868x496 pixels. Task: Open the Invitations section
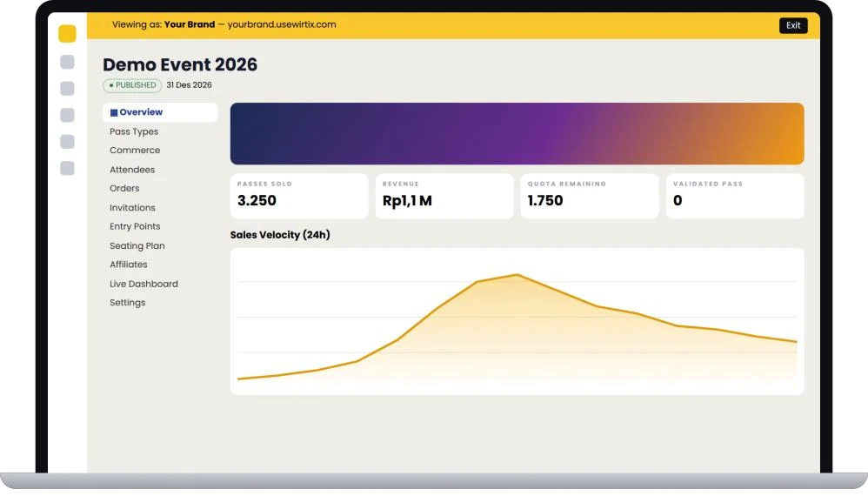[x=132, y=208]
